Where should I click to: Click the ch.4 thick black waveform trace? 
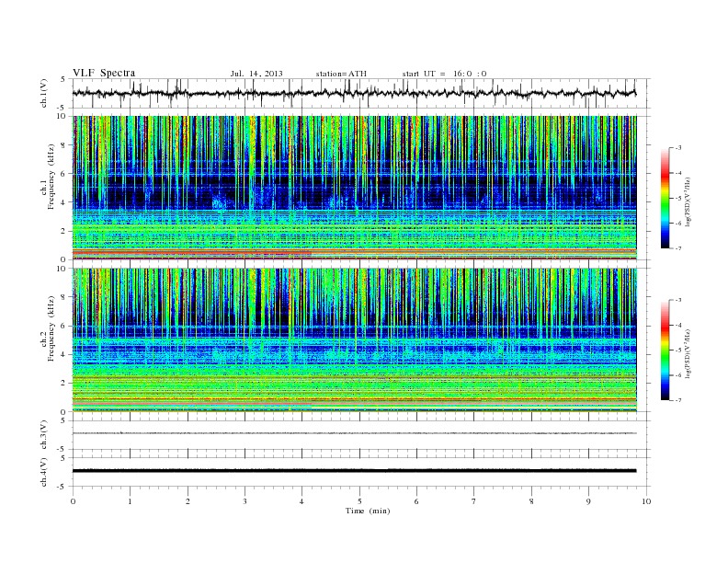tap(355, 471)
